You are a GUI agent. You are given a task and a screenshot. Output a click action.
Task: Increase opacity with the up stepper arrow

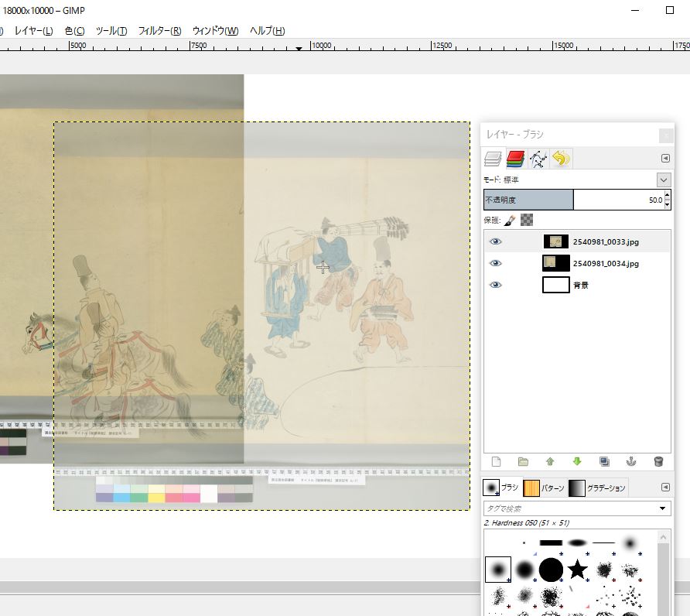(667, 196)
